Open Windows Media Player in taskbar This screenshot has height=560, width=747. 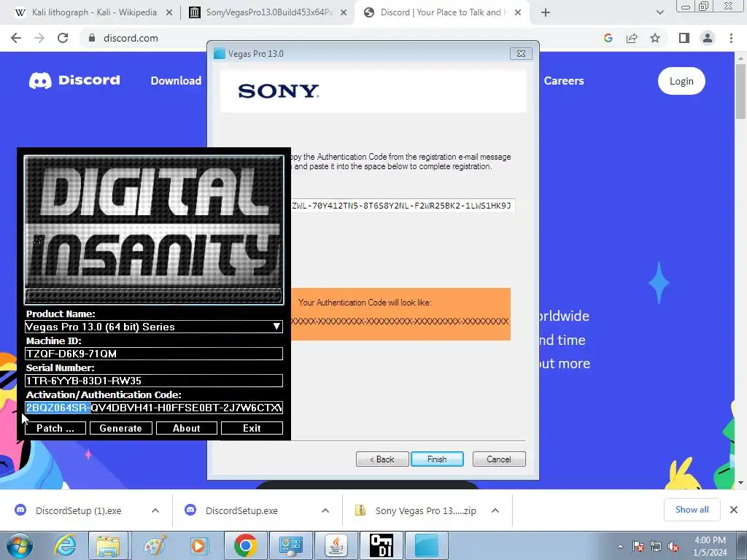point(198,545)
